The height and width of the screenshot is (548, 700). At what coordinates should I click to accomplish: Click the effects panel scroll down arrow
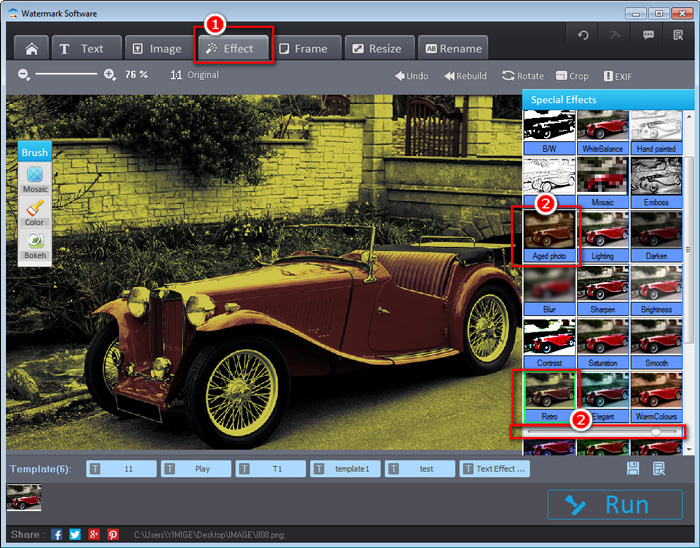[x=688, y=449]
